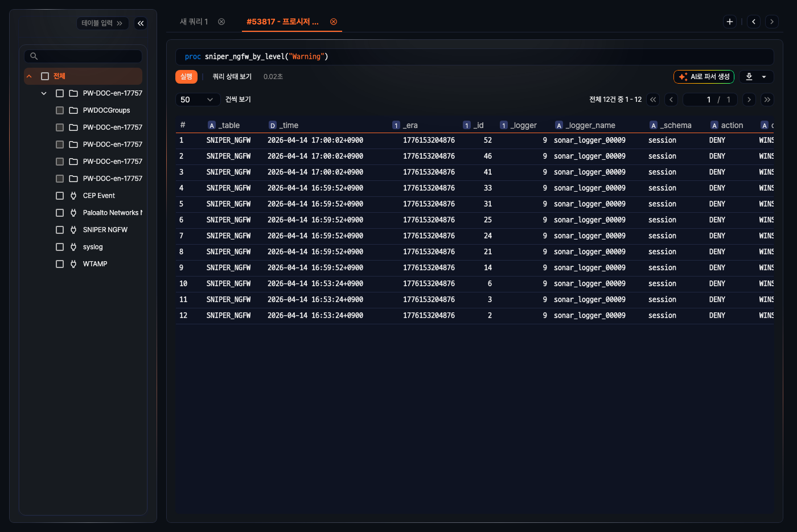Select the #53817 프로시저 tab
The image size is (797, 532).
[282, 22]
